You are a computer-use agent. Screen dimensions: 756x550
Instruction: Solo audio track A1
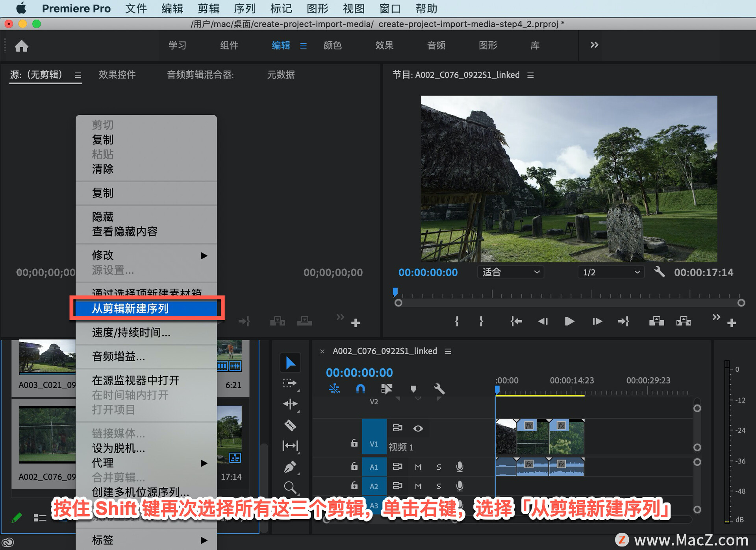tap(439, 467)
